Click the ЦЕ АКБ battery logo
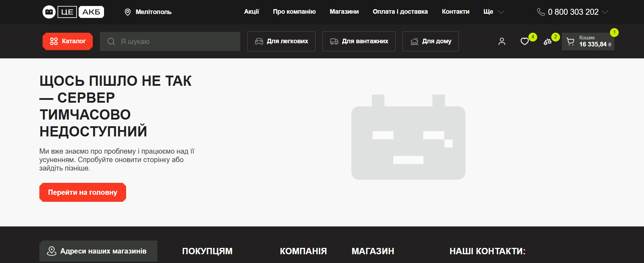644x263 pixels. point(73,12)
